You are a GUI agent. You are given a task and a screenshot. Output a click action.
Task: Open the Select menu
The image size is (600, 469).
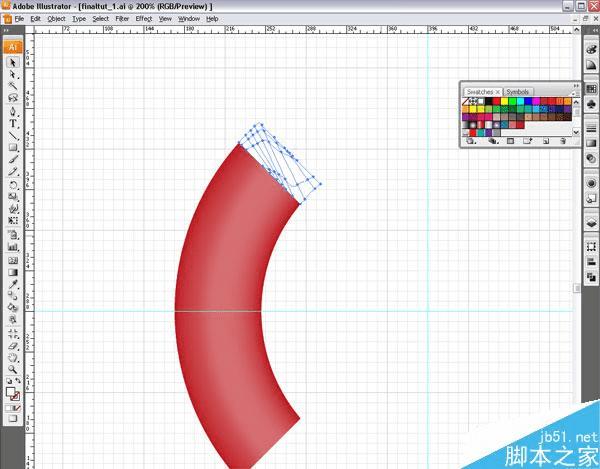101,19
